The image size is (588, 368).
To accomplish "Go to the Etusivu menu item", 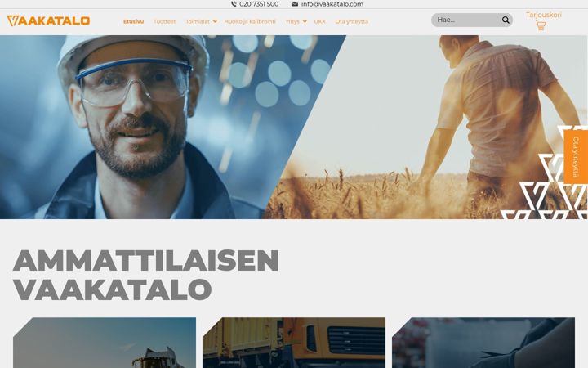I will [x=133, y=21].
